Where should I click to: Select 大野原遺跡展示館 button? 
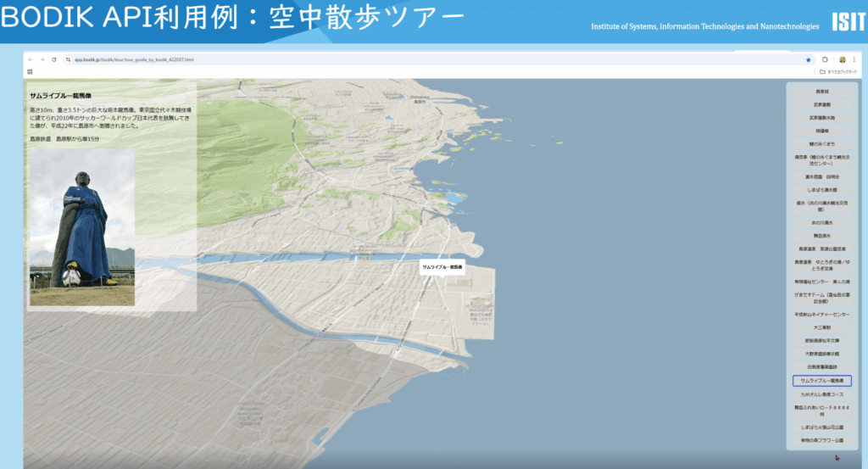point(822,354)
